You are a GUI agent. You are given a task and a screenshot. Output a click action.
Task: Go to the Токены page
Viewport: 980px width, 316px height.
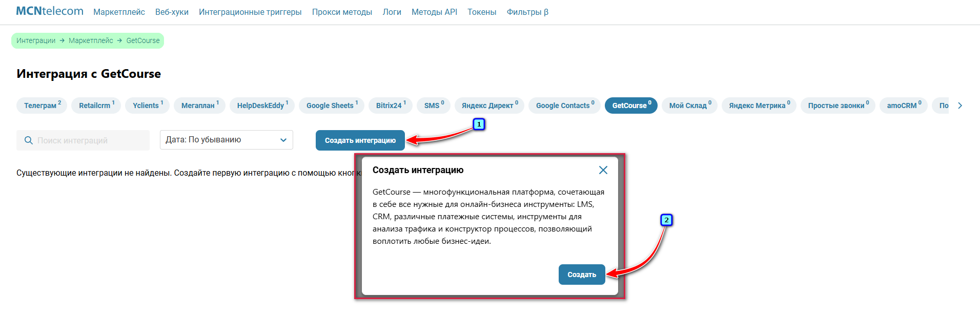(482, 12)
